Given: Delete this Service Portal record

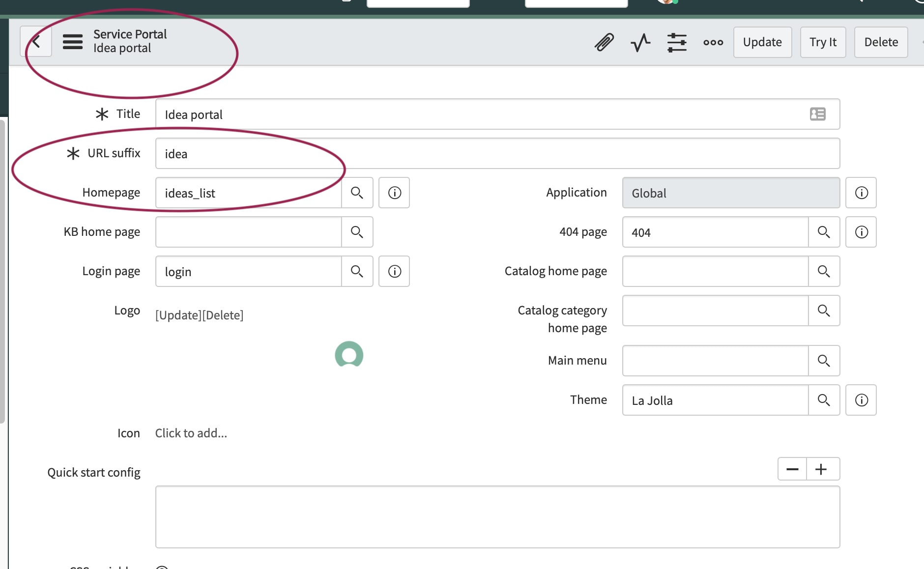Looking at the screenshot, I should [881, 42].
